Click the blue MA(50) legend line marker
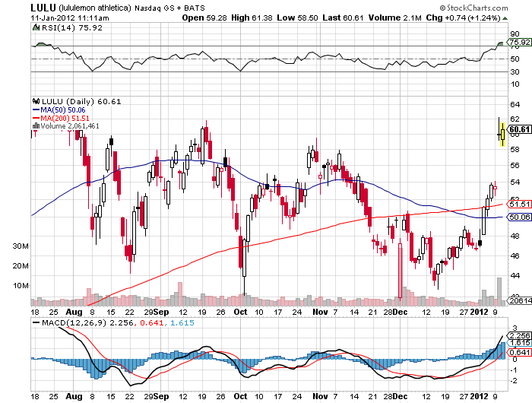 point(36,110)
